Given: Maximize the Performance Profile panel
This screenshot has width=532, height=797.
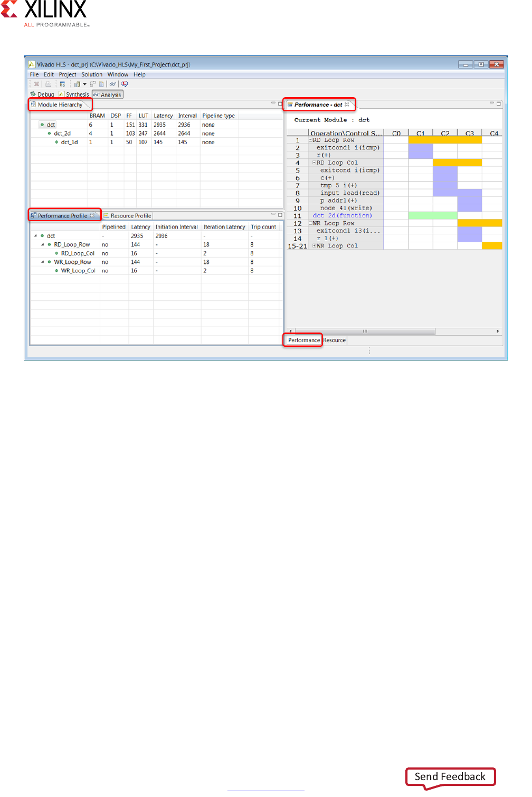Looking at the screenshot, I should 280,215.
